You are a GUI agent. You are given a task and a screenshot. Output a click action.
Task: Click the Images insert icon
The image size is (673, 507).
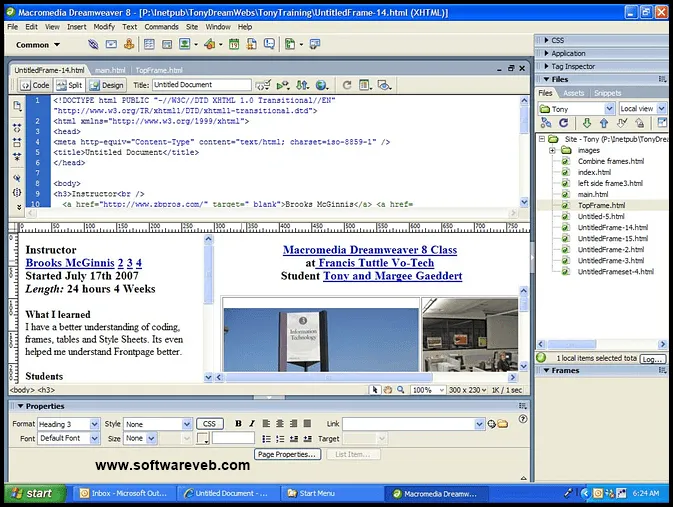[x=185, y=44]
